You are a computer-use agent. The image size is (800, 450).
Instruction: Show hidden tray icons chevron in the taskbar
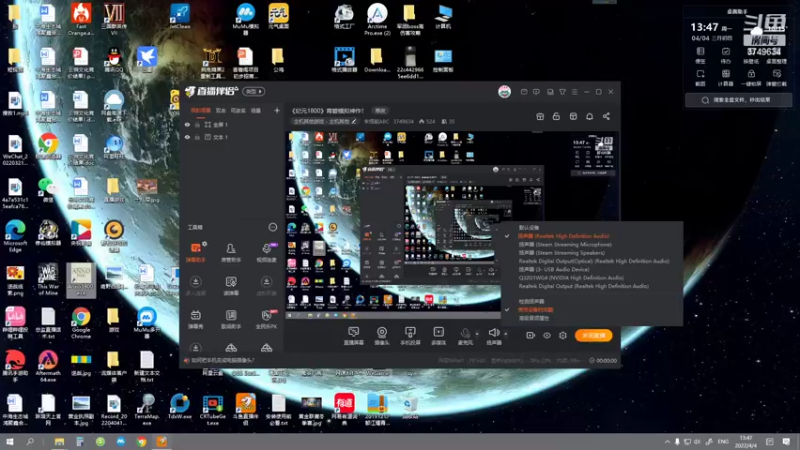click(x=667, y=442)
